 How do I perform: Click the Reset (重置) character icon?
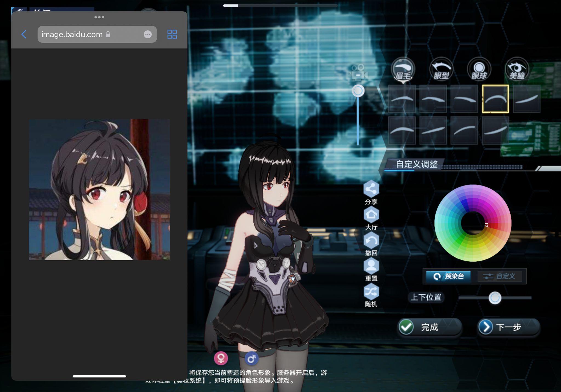(371, 266)
